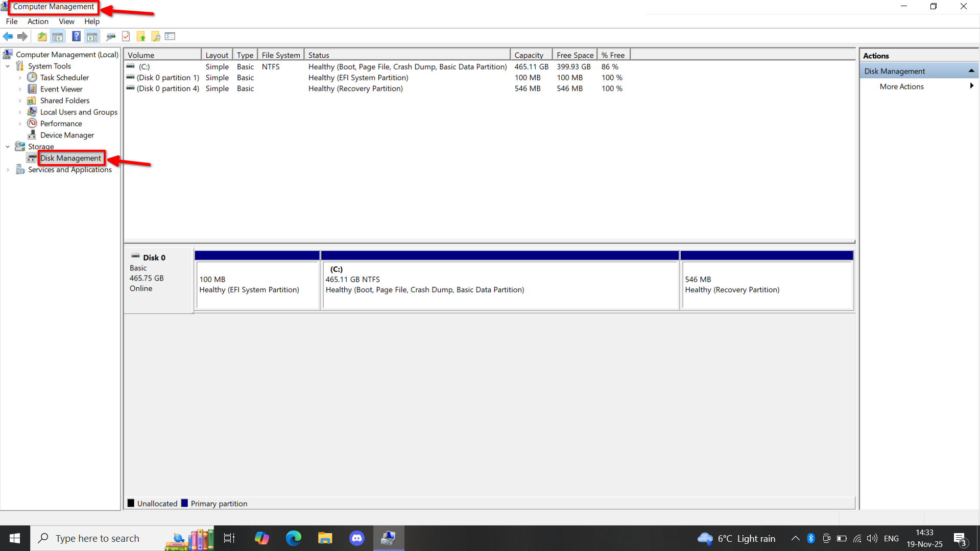Open the Action menu
Screen dimensions: 980x551
point(38,21)
